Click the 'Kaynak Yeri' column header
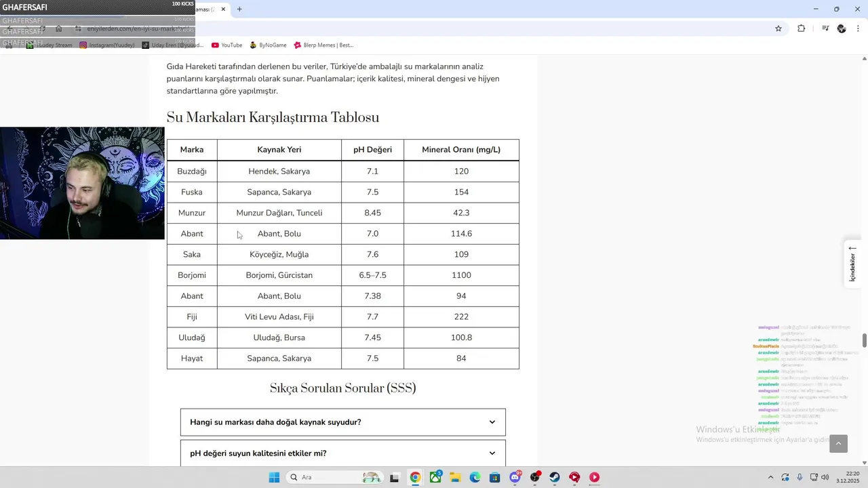Screen dimensions: 868x488 (x=279, y=150)
